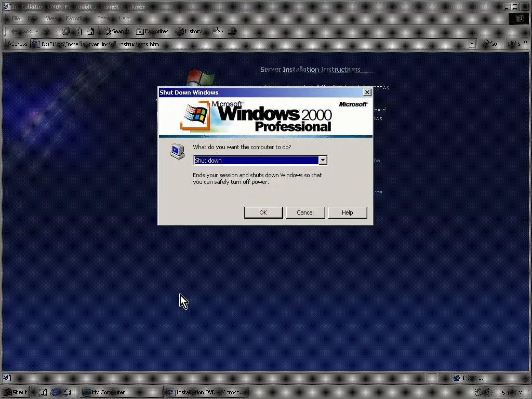Close the Shut Down Windows dialog with X
This screenshot has width=532, height=399.
(367, 92)
